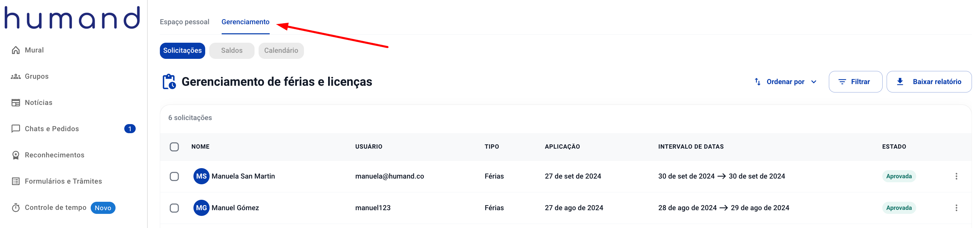The width and height of the screenshot is (980, 228).
Task: Expand the Ordenar por dropdown
Action: click(x=785, y=82)
